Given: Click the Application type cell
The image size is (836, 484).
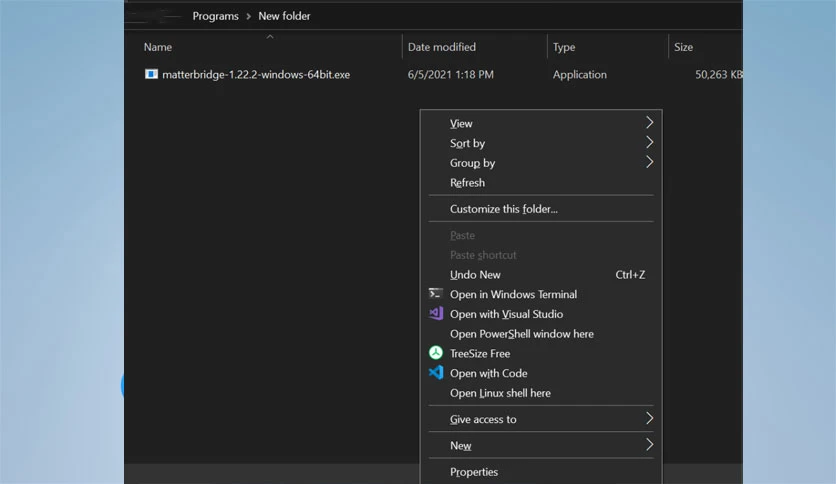Looking at the screenshot, I should pyautogui.click(x=580, y=75).
